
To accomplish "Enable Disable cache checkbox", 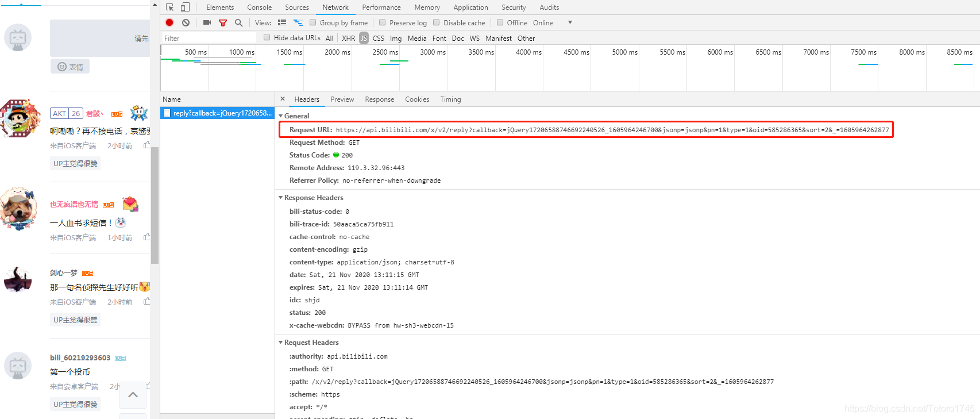I will point(437,22).
